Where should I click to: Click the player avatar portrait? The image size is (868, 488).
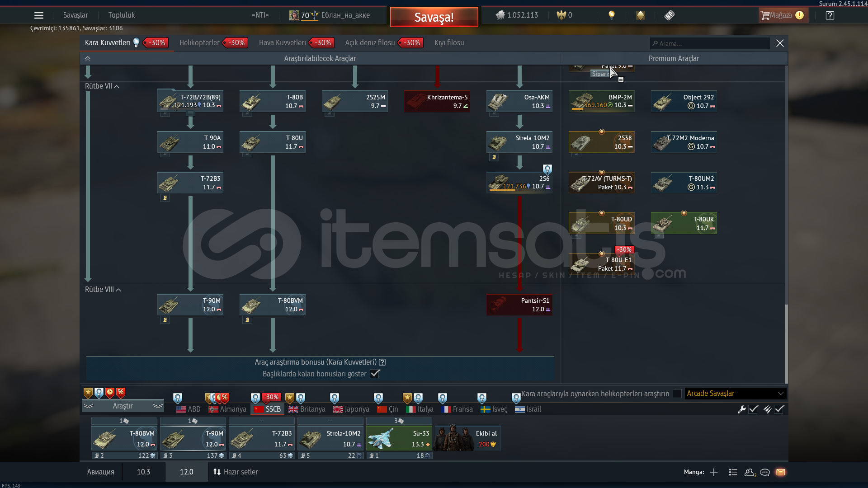pyautogui.click(x=294, y=15)
